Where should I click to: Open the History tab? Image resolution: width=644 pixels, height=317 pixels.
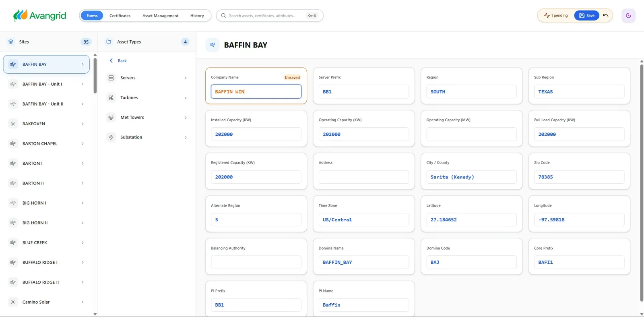[x=197, y=16]
